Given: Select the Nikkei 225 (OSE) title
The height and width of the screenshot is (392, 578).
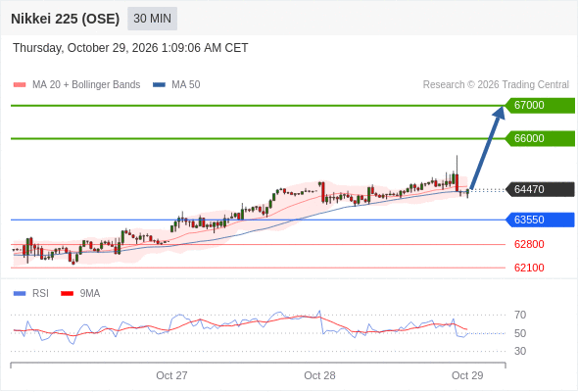Looking at the screenshot, I should pyautogui.click(x=66, y=19).
